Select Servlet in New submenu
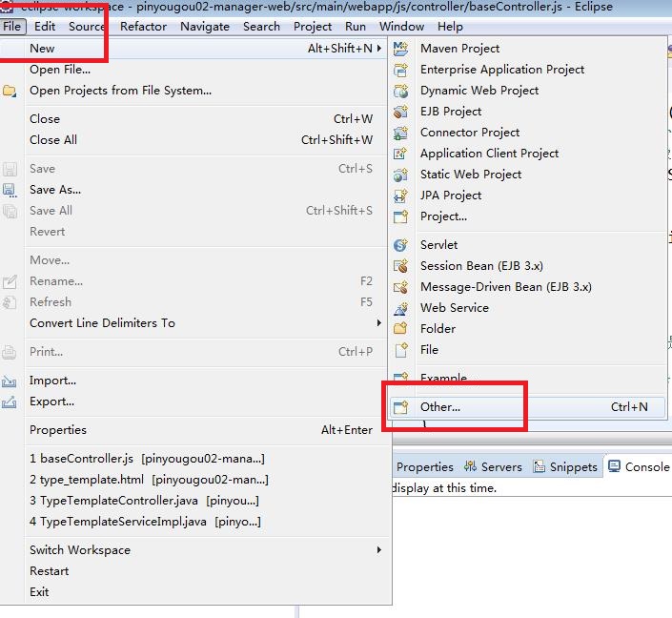 [527, 245]
